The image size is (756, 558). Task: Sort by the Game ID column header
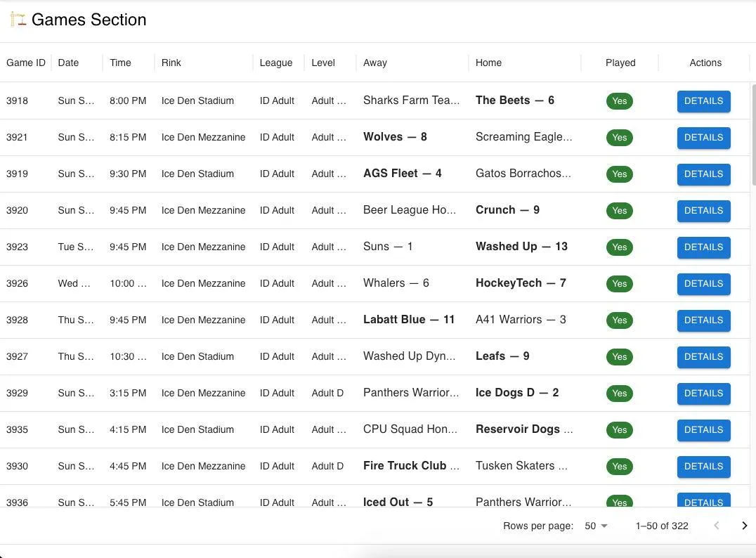point(26,63)
